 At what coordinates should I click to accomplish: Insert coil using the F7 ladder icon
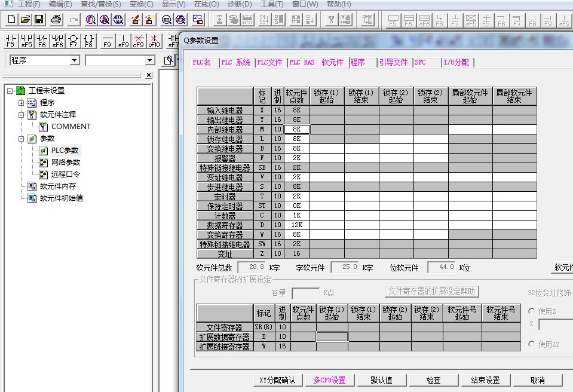tap(73, 41)
